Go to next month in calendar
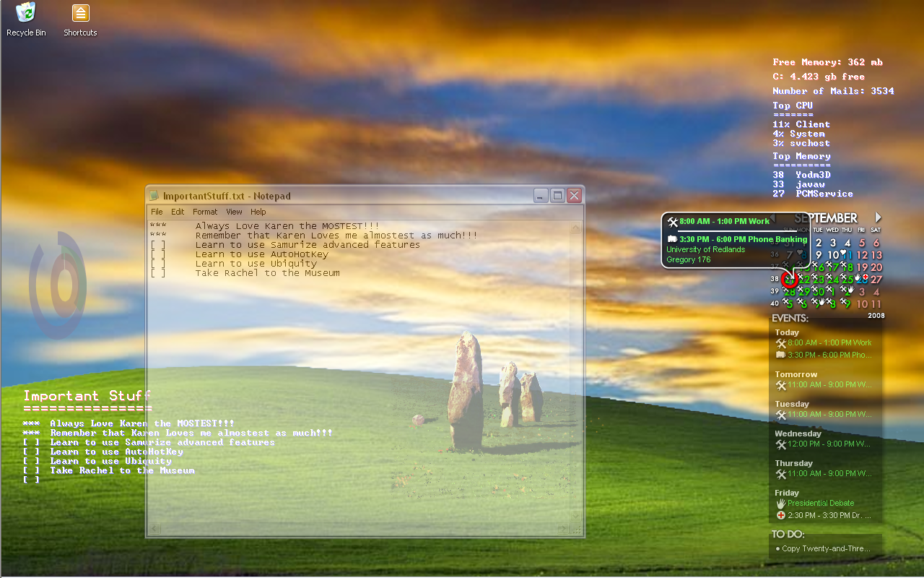The image size is (924, 578). 879,217
